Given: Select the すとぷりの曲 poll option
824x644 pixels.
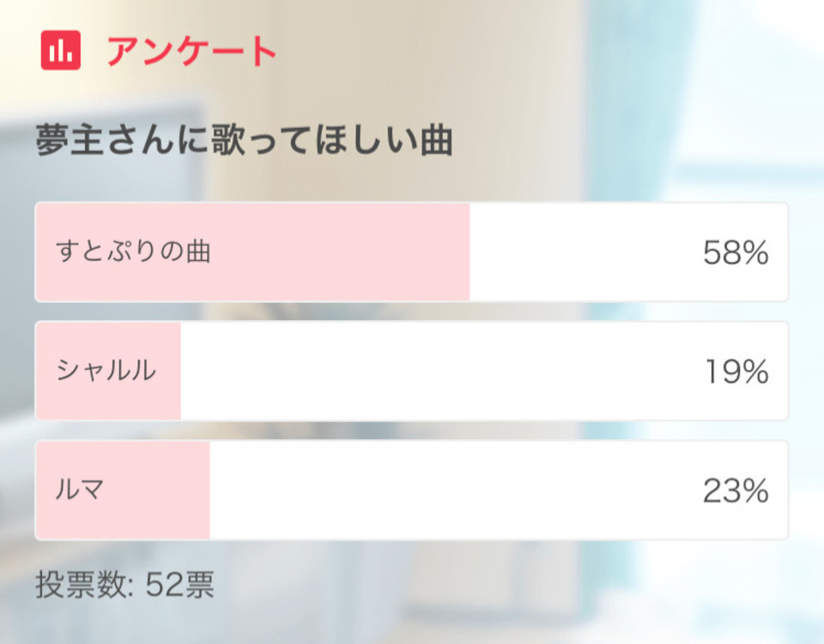Looking at the screenshot, I should 411,252.
